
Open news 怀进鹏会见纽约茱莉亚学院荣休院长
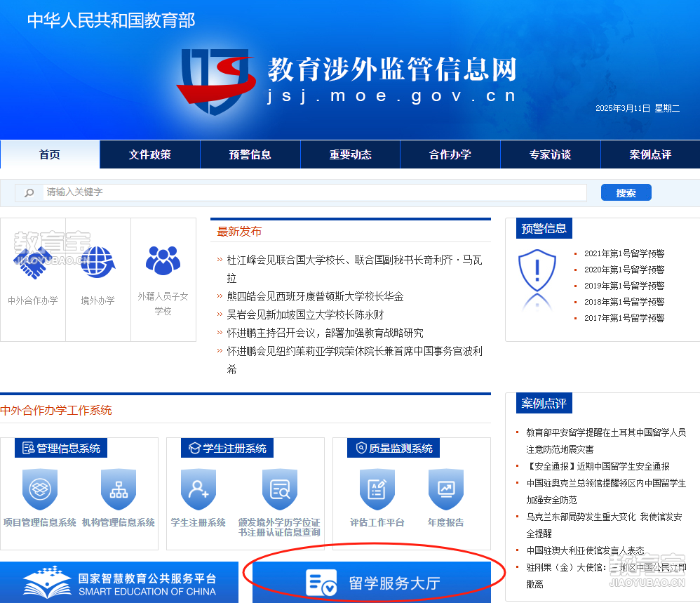[354, 360]
